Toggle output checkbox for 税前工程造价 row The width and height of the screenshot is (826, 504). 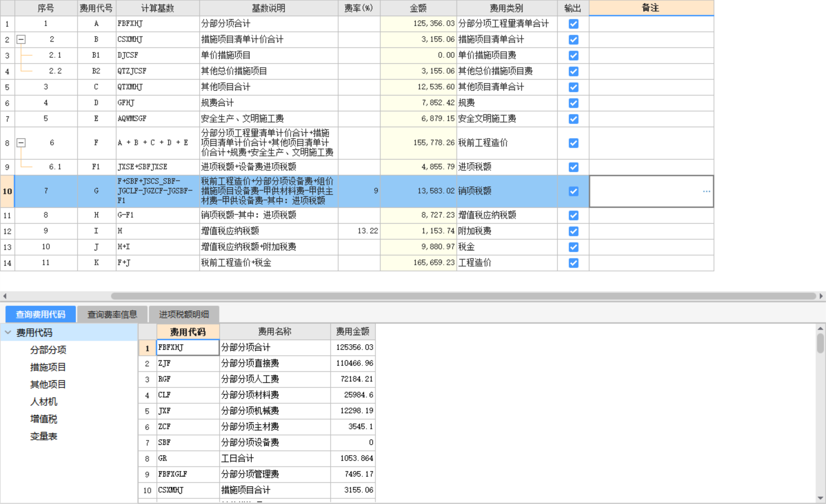pos(573,143)
